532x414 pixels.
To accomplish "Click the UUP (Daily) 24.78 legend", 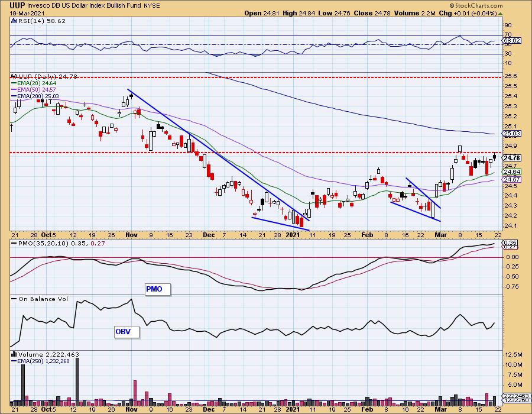I will (x=47, y=77).
